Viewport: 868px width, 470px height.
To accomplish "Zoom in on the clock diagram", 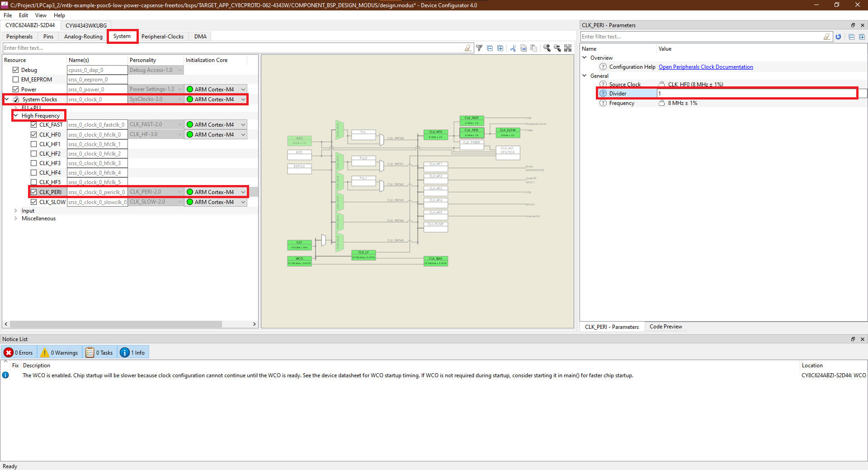I will pos(547,48).
